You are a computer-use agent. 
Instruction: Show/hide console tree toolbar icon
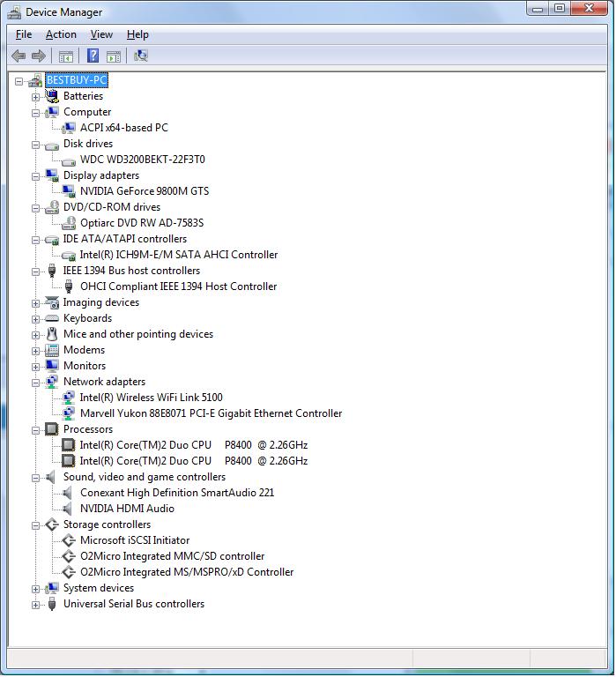66,56
